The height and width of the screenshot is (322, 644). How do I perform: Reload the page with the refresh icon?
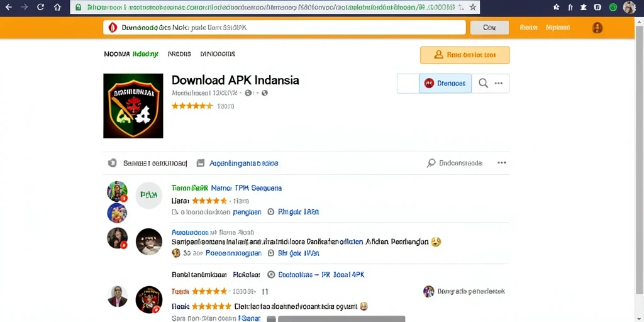40,7
